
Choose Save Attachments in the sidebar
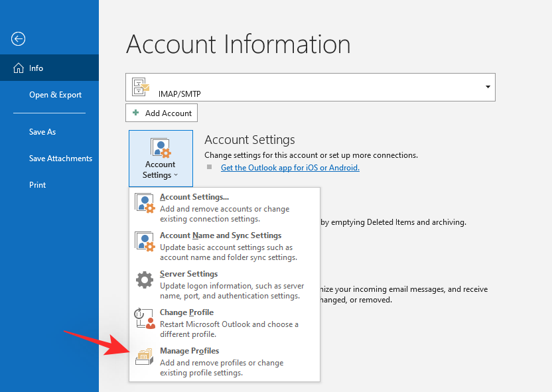coord(60,159)
